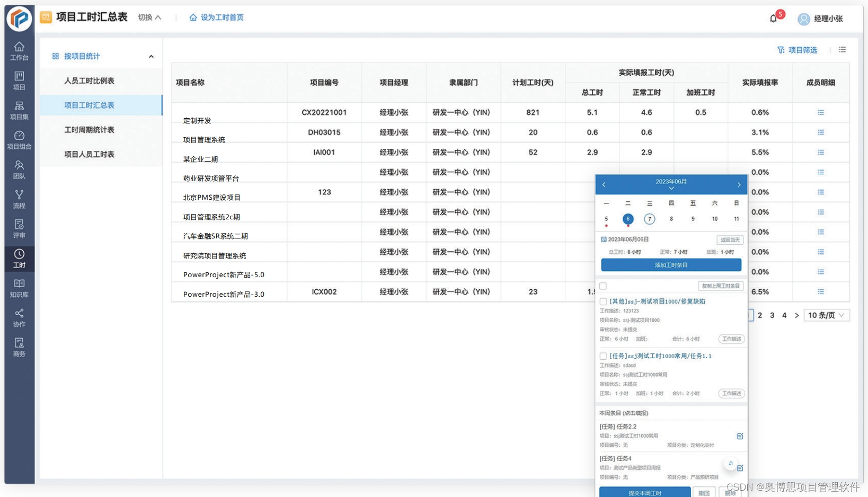Click the notification bell icon
This screenshot has width=868, height=497.
774,19
